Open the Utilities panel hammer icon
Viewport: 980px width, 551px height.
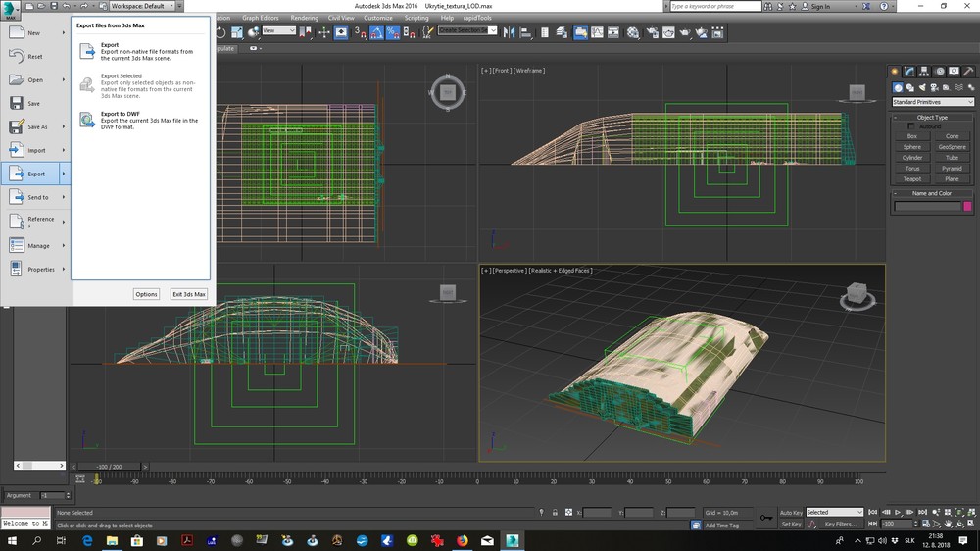[x=968, y=71]
